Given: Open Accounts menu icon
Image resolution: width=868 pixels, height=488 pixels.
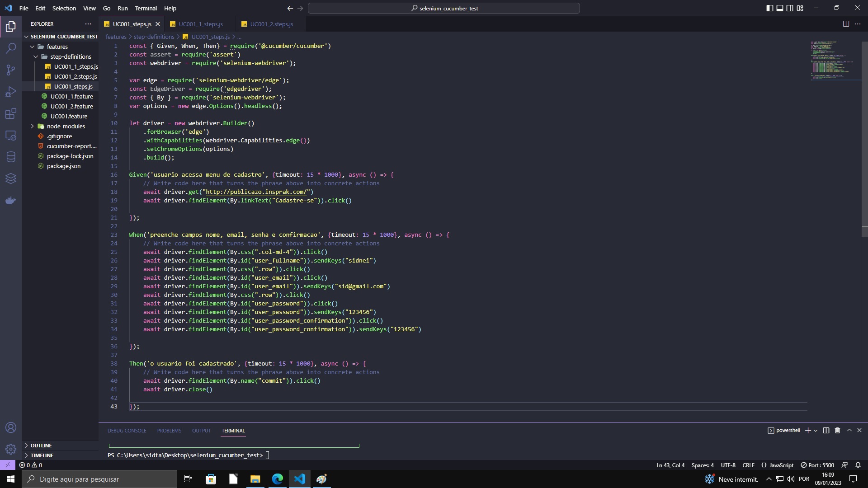Looking at the screenshot, I should 11,427.
